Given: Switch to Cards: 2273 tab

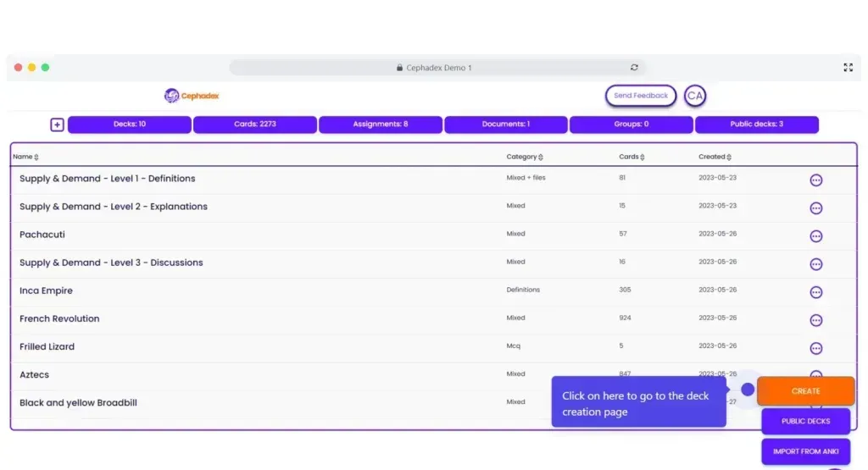Looking at the screenshot, I should [x=254, y=124].
